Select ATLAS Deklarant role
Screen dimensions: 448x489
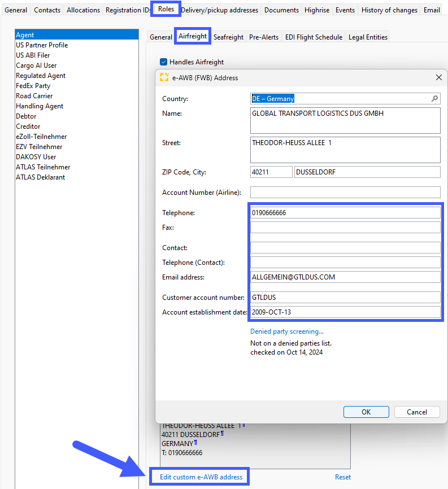coord(40,177)
